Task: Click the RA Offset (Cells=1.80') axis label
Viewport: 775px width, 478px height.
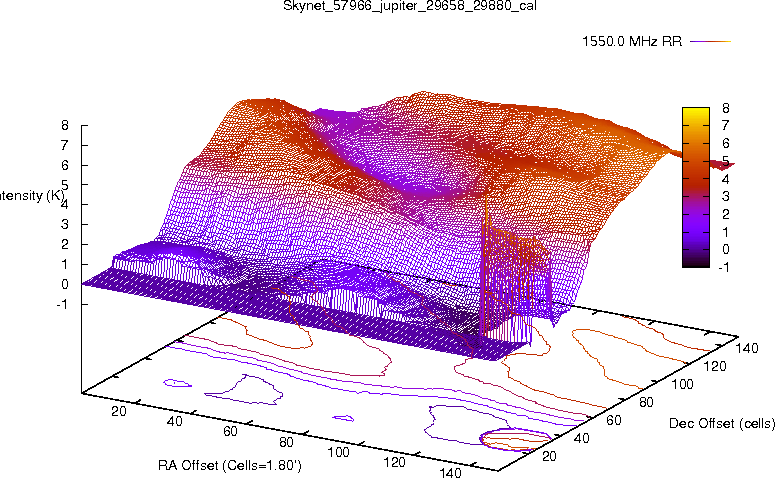Action: [x=230, y=465]
